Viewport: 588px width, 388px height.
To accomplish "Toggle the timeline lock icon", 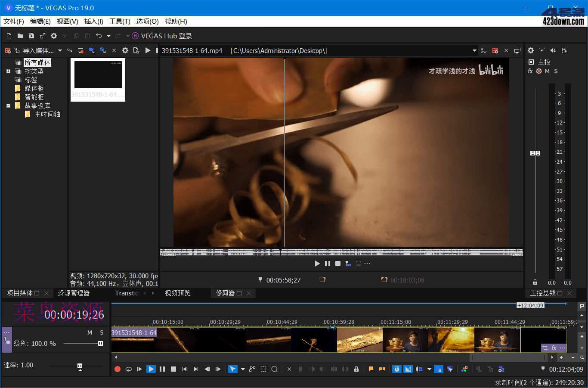I will click(356, 369).
